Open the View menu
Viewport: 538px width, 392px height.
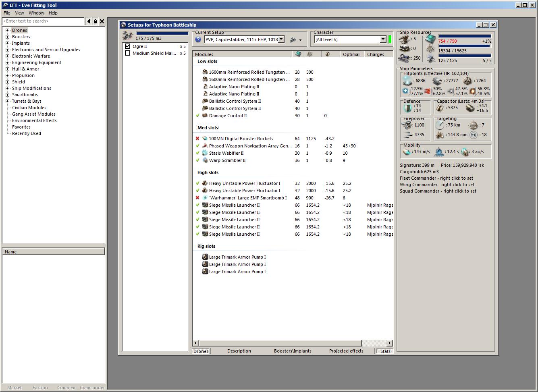19,13
